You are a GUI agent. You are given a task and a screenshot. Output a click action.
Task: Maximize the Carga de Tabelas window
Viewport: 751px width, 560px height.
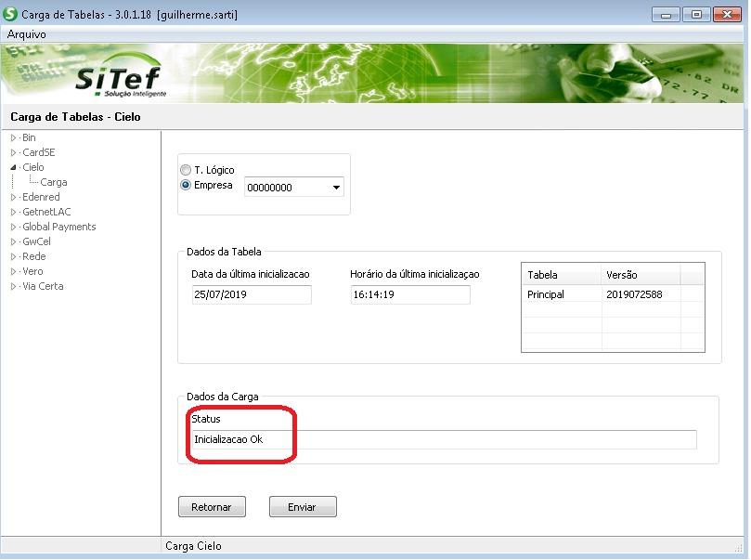coord(696,14)
